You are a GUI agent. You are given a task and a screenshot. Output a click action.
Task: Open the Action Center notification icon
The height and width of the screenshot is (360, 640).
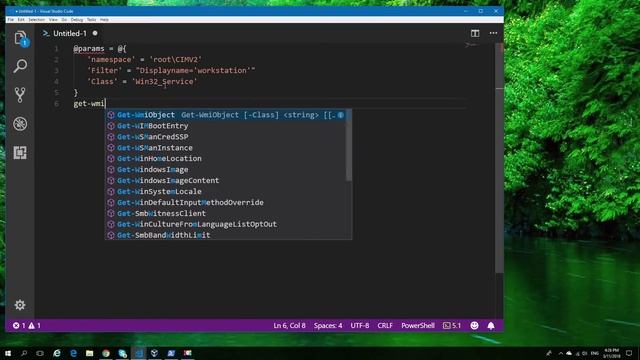(x=629, y=353)
